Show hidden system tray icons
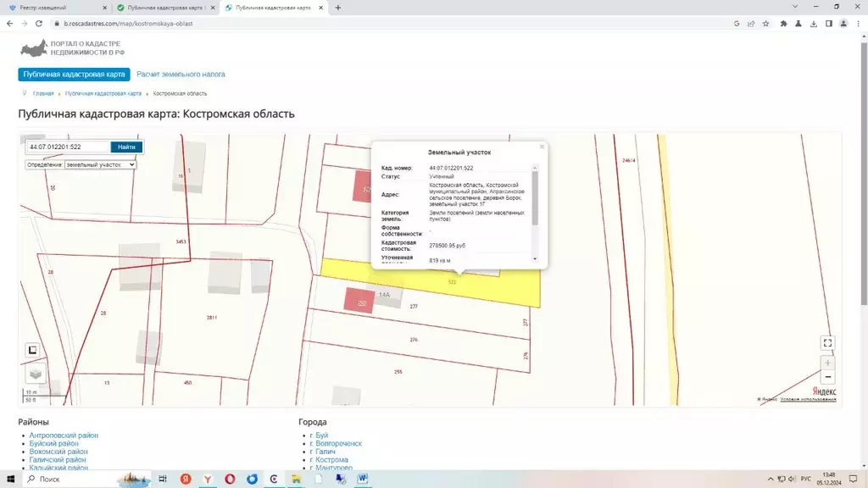Screen dimensions: 868x488 click(771, 480)
